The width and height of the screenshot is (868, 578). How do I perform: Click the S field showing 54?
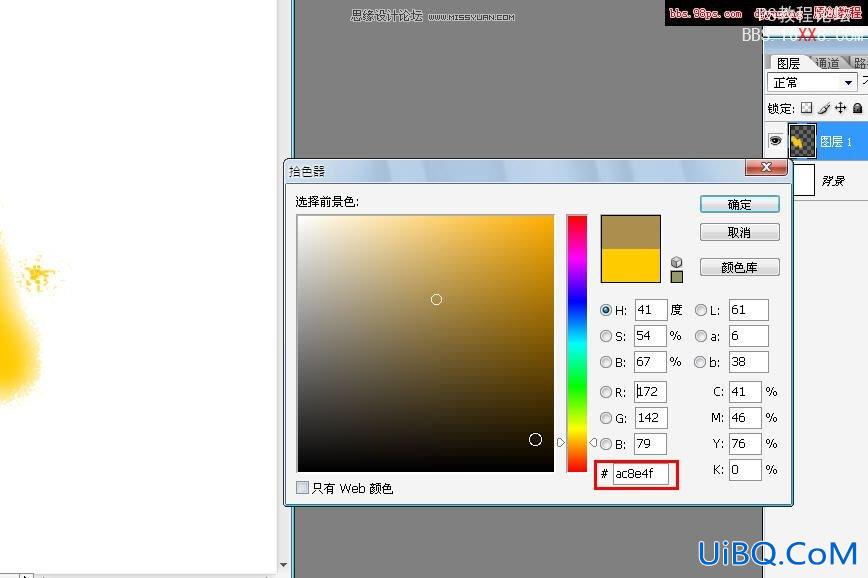point(650,336)
